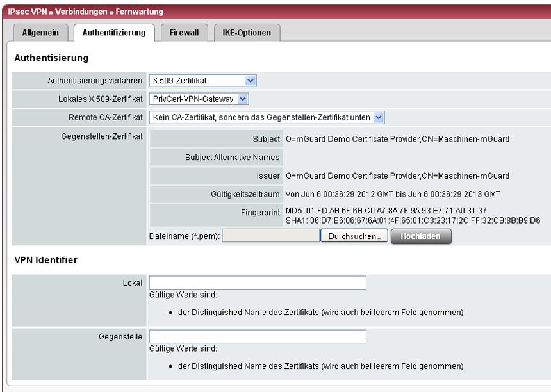551x392 pixels.
Task: Click the VPN Identifier section heading
Action: (x=46, y=260)
